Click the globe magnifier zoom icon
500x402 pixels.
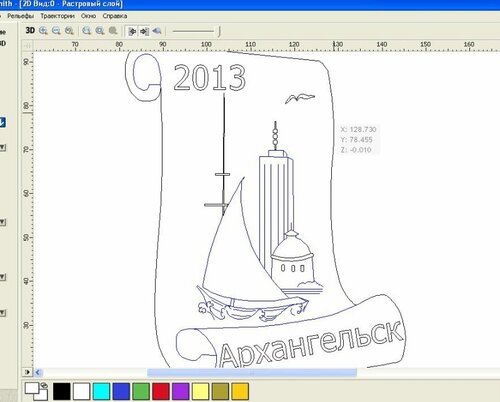(x=87, y=31)
